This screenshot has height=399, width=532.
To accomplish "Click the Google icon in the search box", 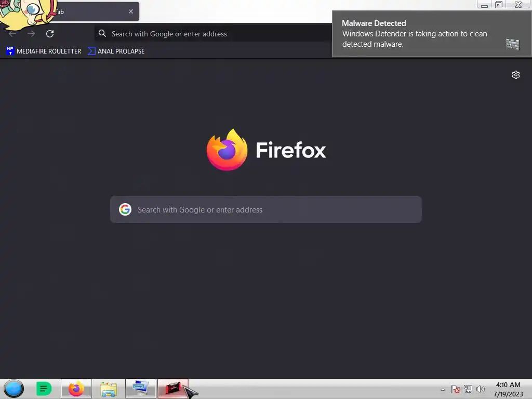I will 125,209.
